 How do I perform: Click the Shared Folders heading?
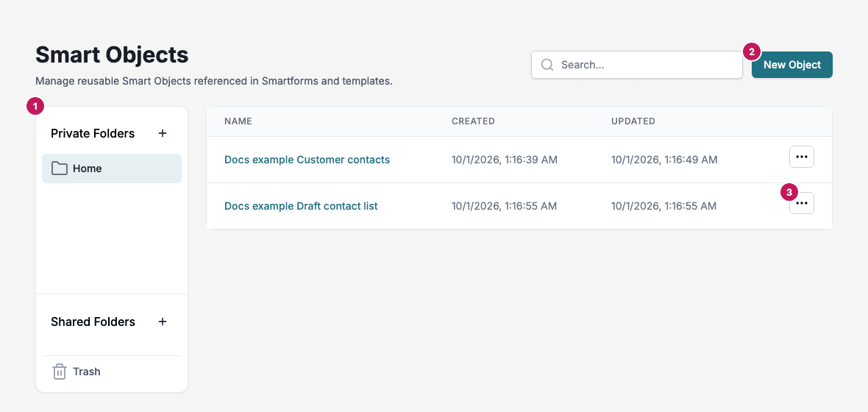[93, 322]
